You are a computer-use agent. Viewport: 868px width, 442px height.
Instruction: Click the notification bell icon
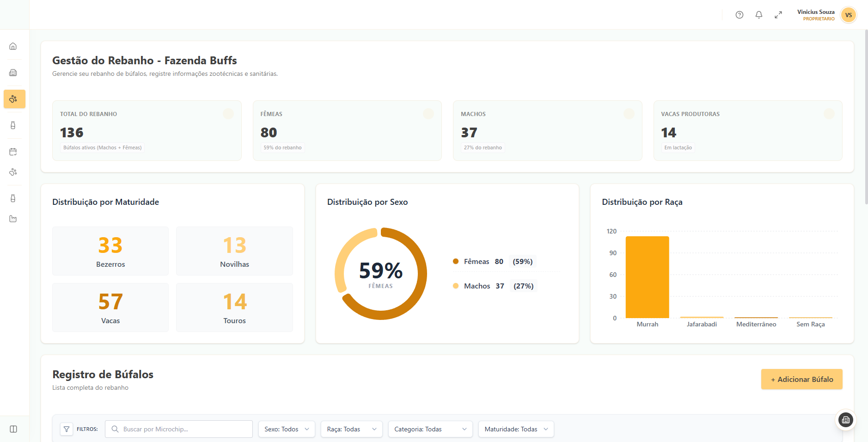[x=758, y=14]
